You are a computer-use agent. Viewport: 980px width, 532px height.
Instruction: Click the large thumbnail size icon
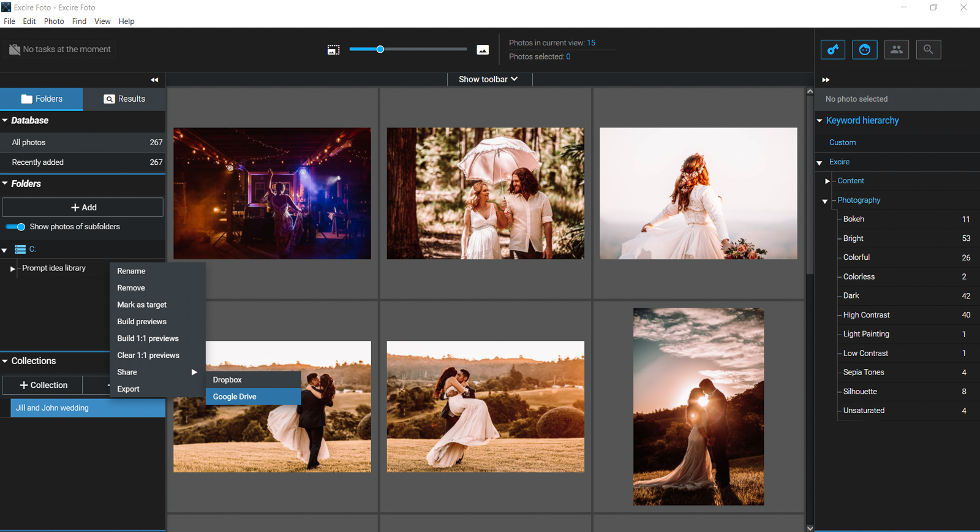tap(483, 50)
